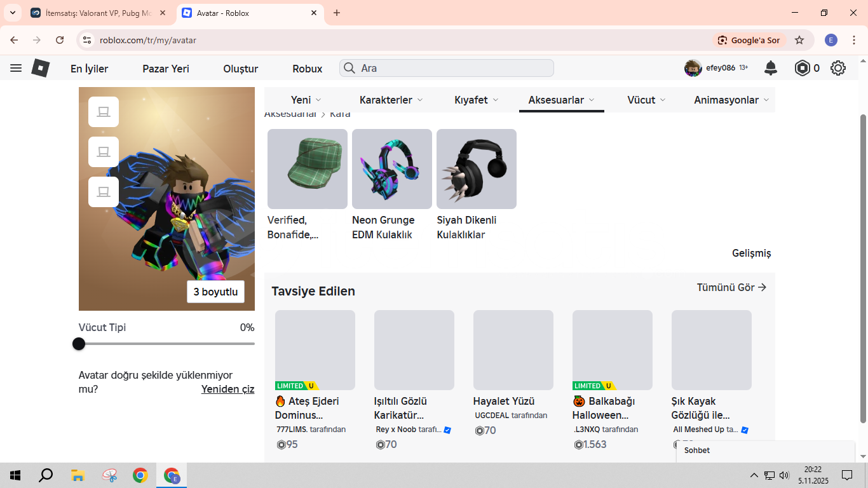Screen dimensions: 868x488
Task: Open File Explorer from the taskbar
Action: point(78,475)
